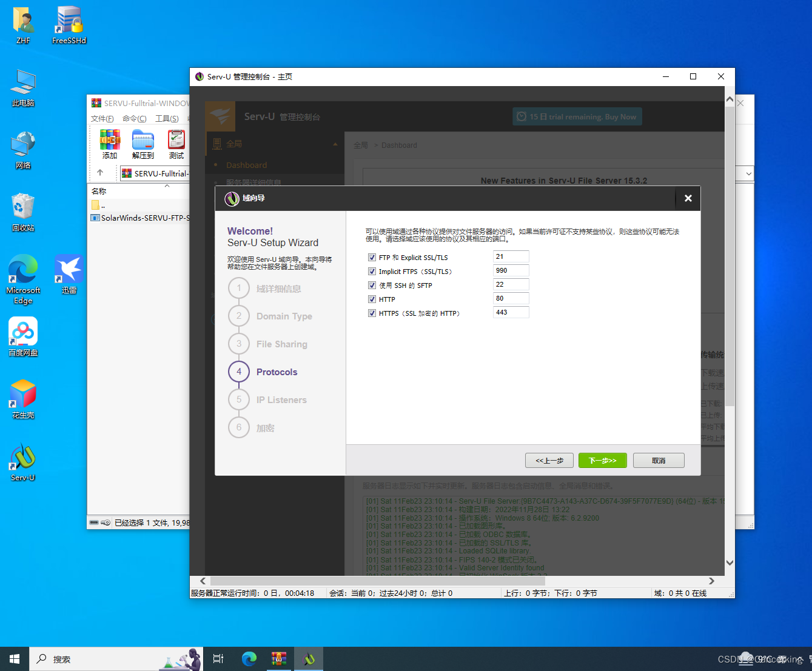Viewport: 812px width, 671px height.
Task: Open the 百度网盘 desktop shortcut
Action: coord(23,337)
